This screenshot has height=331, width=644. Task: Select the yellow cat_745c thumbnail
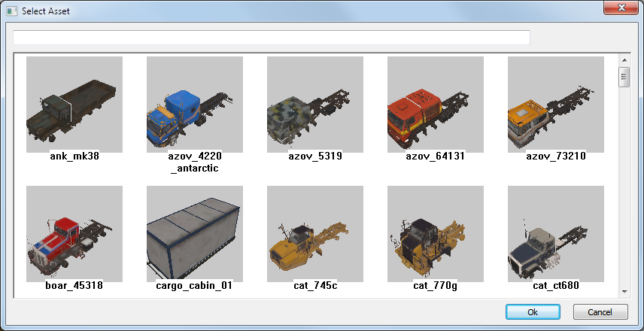pyautogui.click(x=315, y=234)
